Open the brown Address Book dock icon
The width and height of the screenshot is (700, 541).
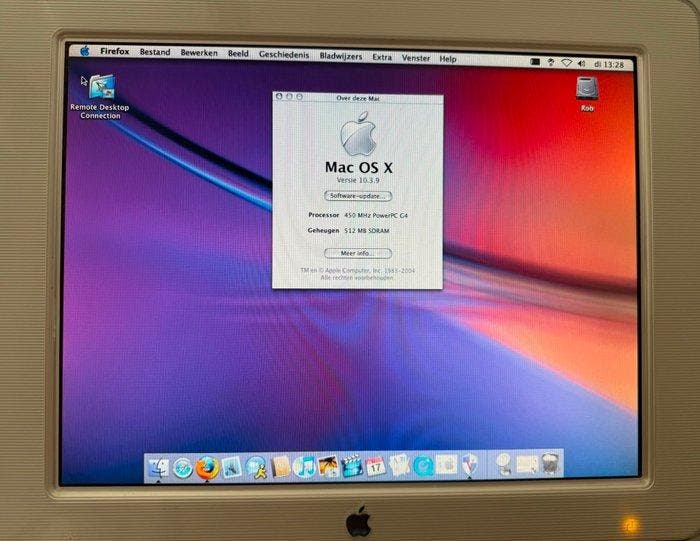click(281, 467)
